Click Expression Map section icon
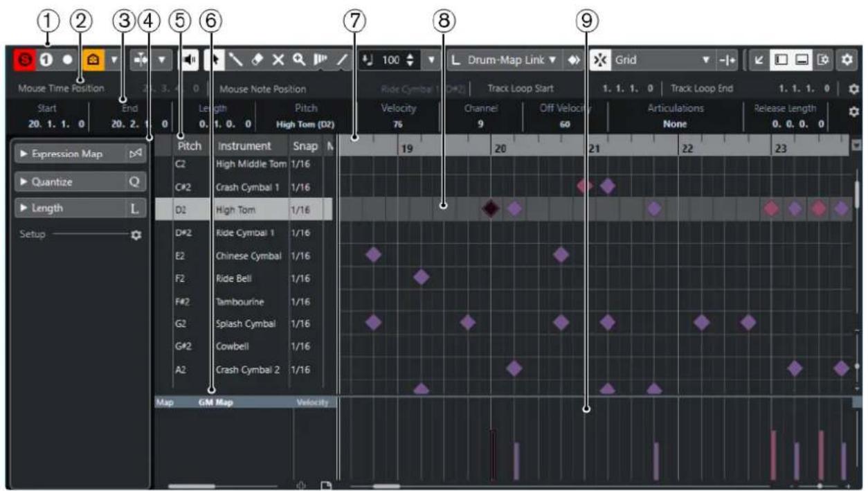 click(136, 154)
